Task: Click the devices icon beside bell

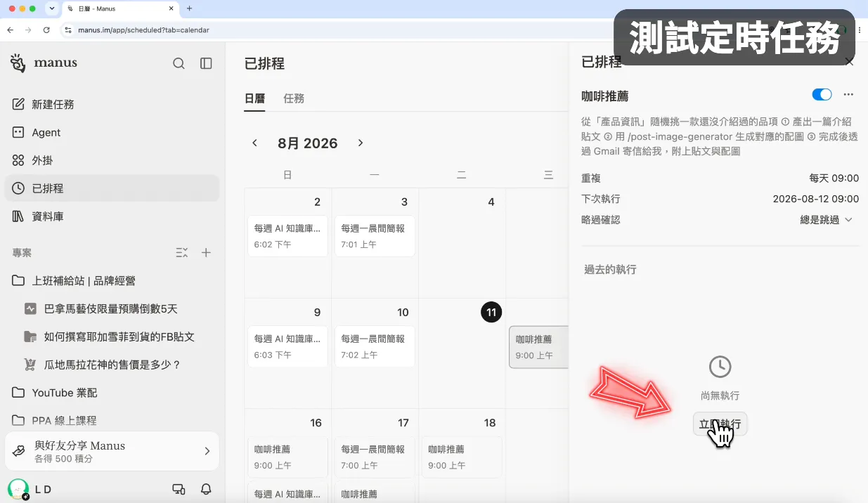Action: point(179,489)
